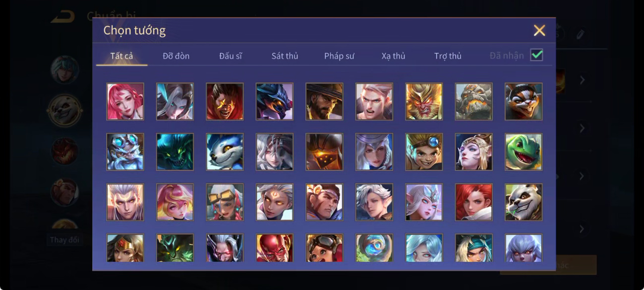Screen dimensions: 644x290
Task: Select the green chameleon hero portrait
Action: 524,152
